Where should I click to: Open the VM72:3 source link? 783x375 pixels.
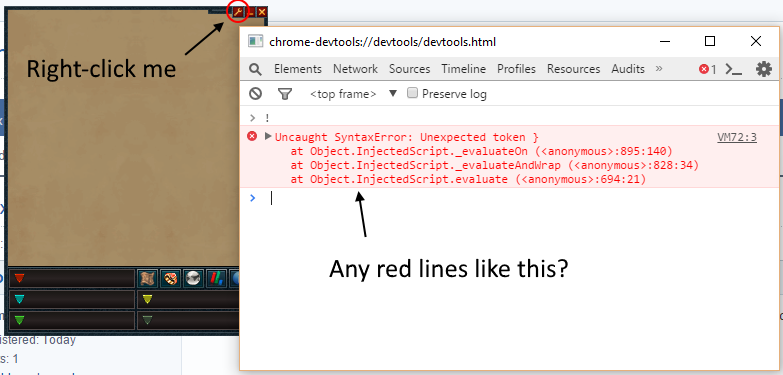[x=737, y=137]
